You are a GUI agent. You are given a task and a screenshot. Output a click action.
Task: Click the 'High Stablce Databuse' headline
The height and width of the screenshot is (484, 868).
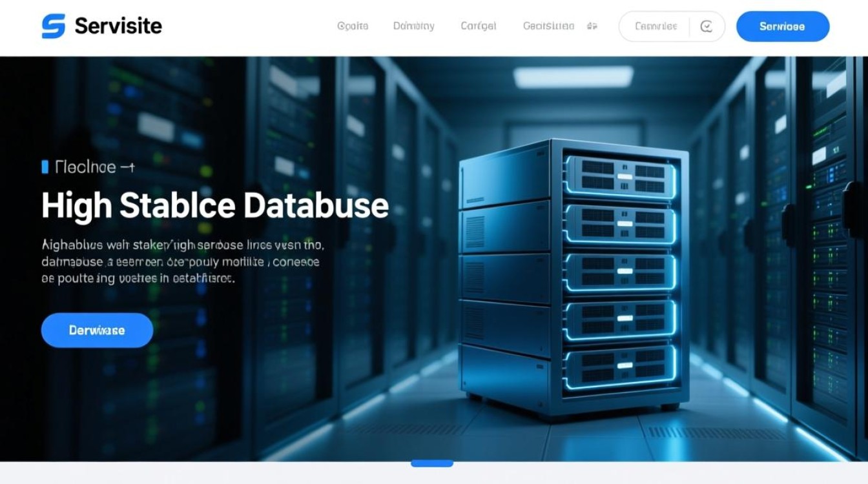coord(214,205)
